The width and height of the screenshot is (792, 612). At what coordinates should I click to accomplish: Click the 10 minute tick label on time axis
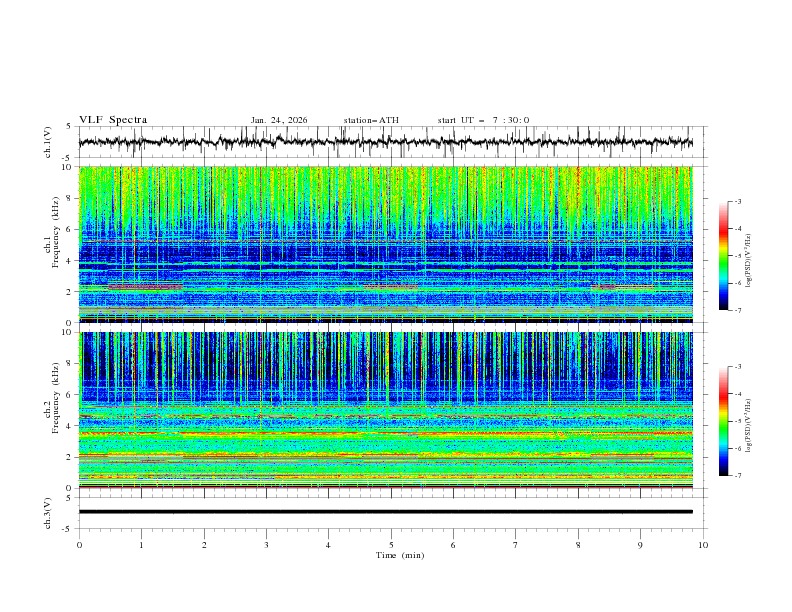pyautogui.click(x=703, y=545)
